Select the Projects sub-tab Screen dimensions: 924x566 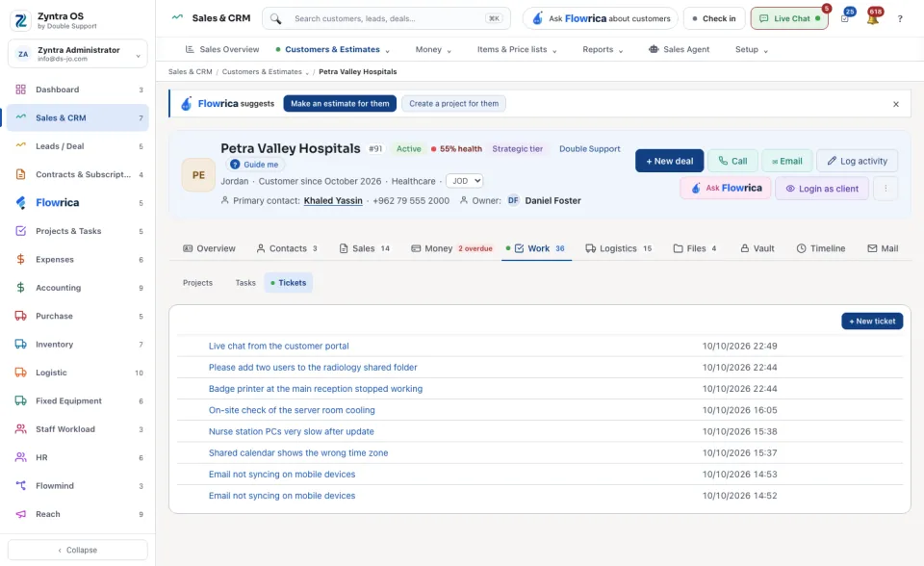pos(197,283)
